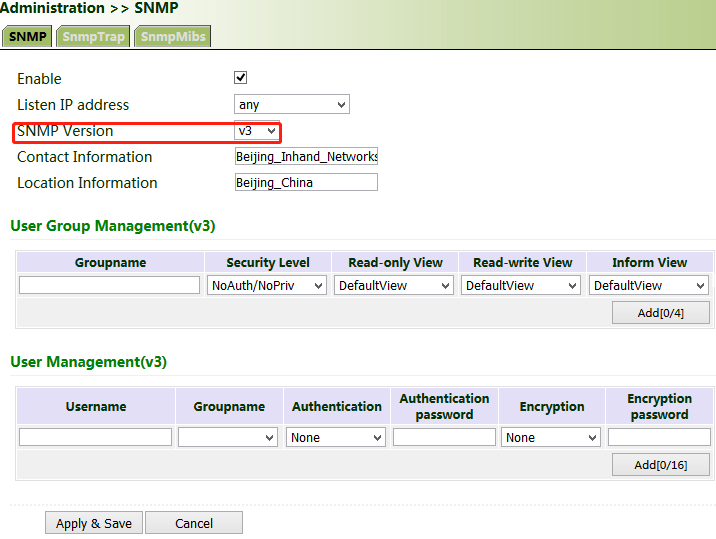Click the Add[0/16] button
The height and width of the screenshot is (539, 716).
pos(661,465)
